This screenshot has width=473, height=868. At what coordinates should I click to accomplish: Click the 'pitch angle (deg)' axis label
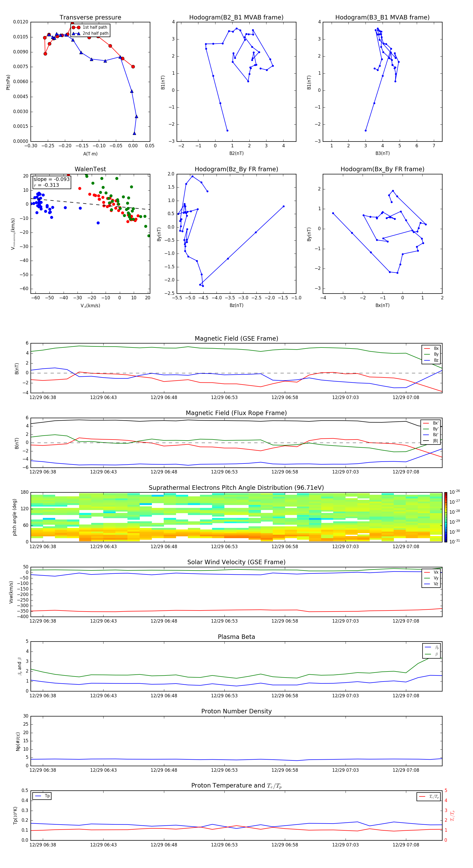coord(14,517)
